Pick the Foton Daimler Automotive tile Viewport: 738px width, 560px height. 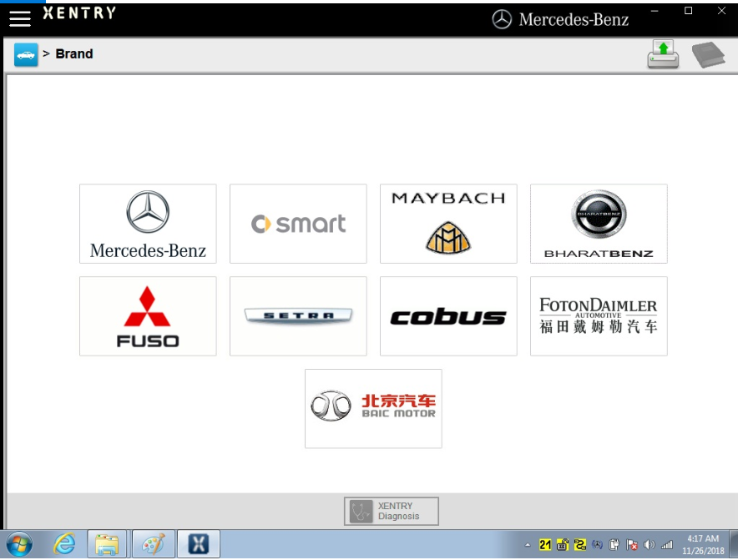tap(599, 316)
